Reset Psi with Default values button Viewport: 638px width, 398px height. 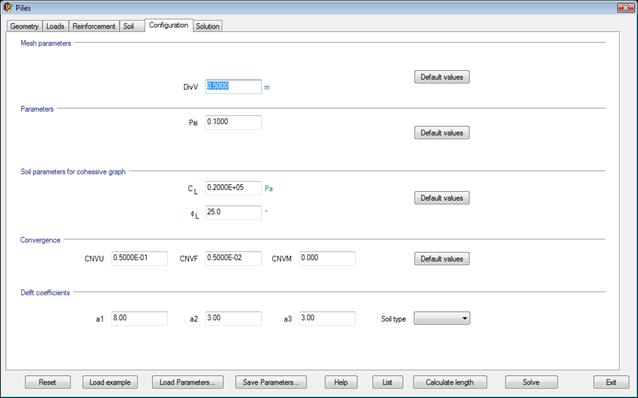[442, 133]
